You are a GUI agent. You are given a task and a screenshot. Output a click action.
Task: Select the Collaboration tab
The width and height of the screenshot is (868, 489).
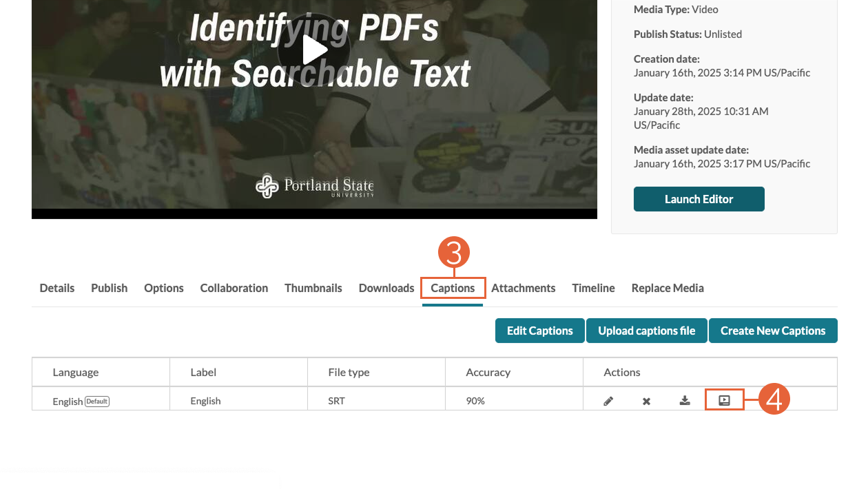coord(234,288)
